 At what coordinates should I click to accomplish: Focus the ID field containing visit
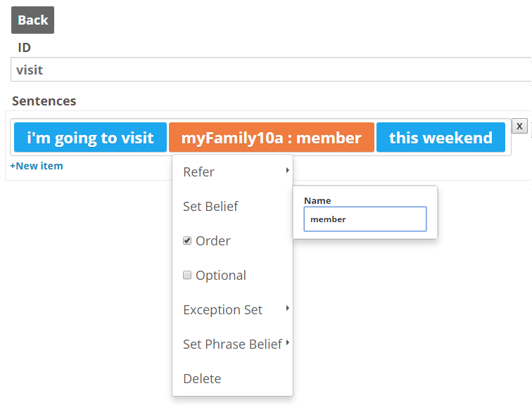271,70
